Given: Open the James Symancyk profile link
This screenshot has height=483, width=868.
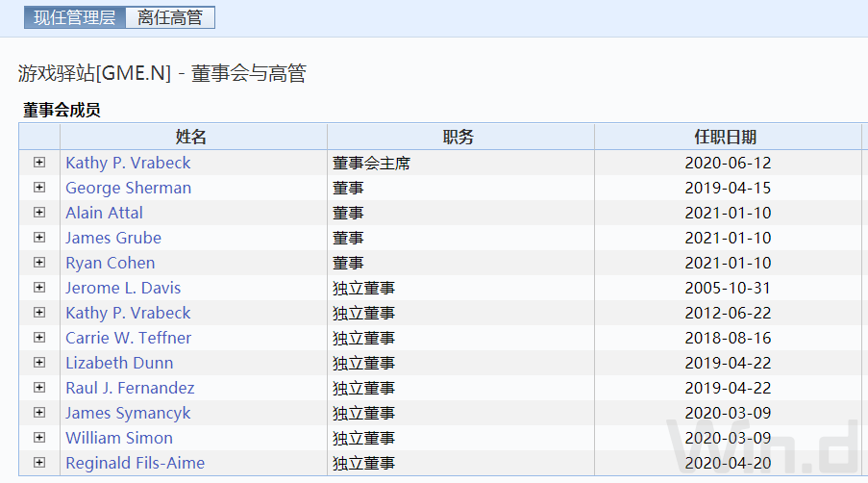Looking at the screenshot, I should coord(128,413).
